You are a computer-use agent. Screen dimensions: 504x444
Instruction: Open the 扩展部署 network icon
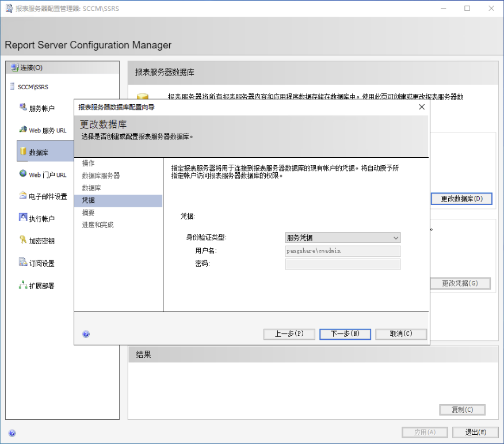pos(23,284)
